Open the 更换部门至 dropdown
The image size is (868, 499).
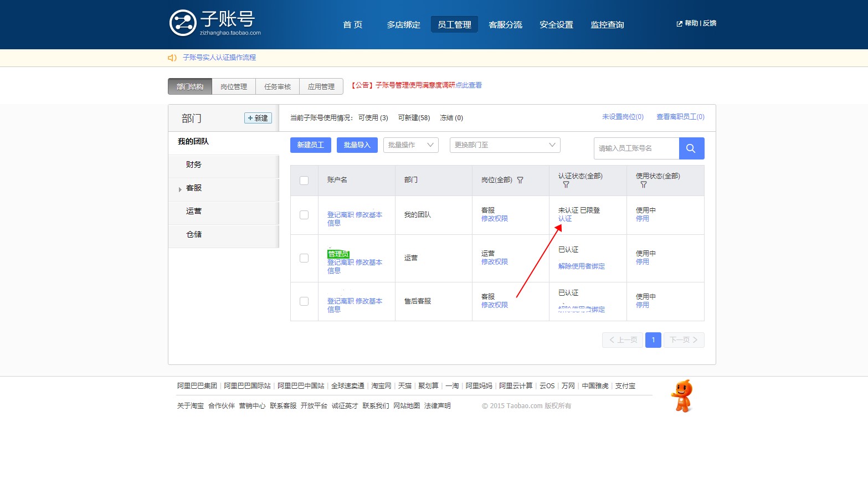[504, 145]
